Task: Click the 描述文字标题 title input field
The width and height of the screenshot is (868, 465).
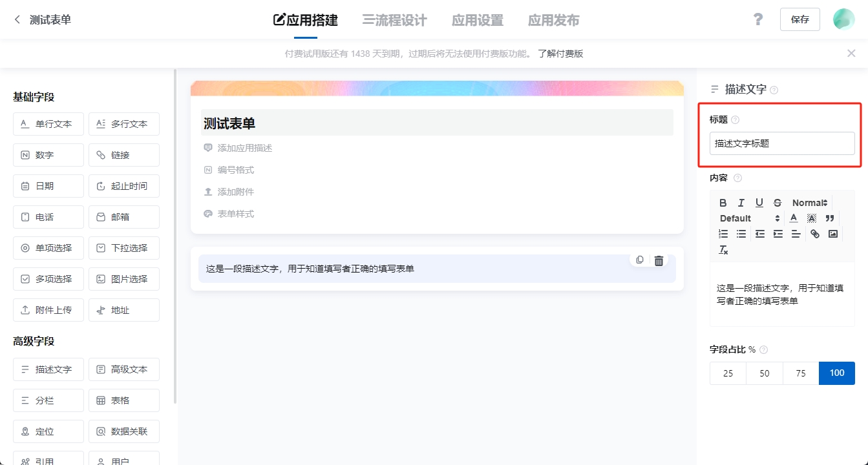Action: 781,143
